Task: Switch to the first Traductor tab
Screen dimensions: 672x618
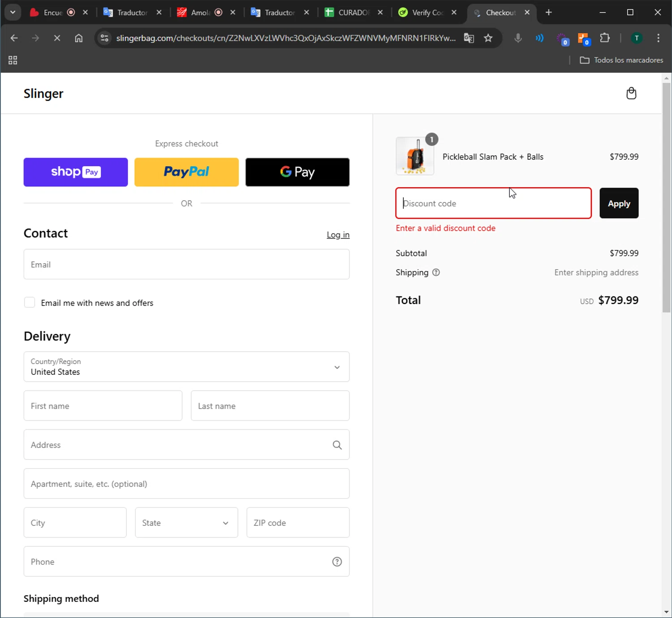Action: pyautogui.click(x=132, y=13)
